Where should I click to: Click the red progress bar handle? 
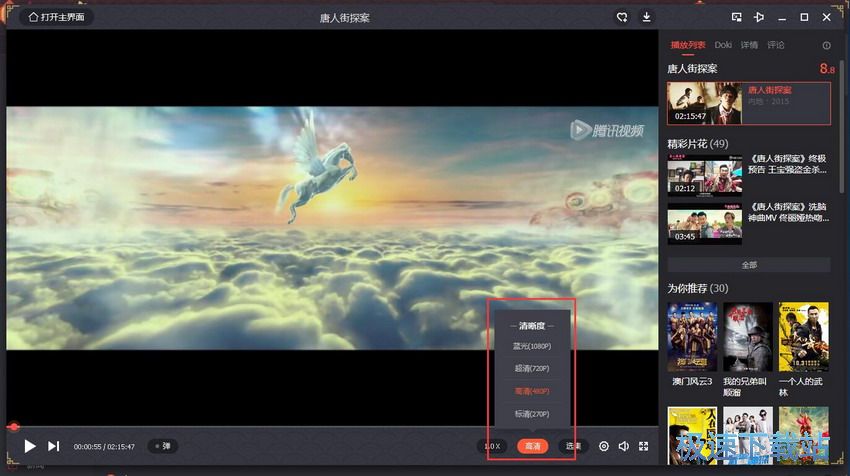click(13, 427)
